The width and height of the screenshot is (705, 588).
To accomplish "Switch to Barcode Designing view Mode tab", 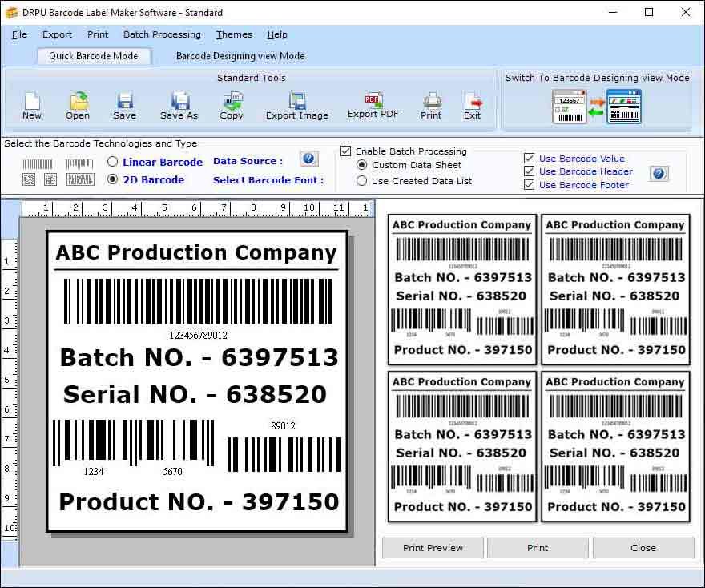I will tap(240, 56).
